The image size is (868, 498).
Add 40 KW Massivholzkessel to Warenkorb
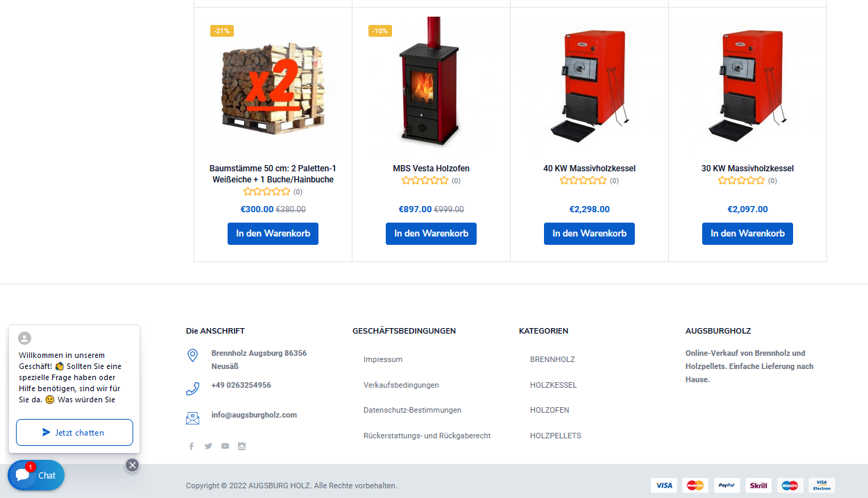589,234
